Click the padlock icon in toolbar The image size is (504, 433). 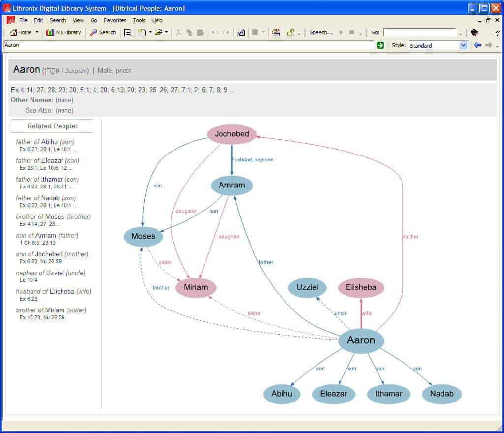tap(290, 32)
